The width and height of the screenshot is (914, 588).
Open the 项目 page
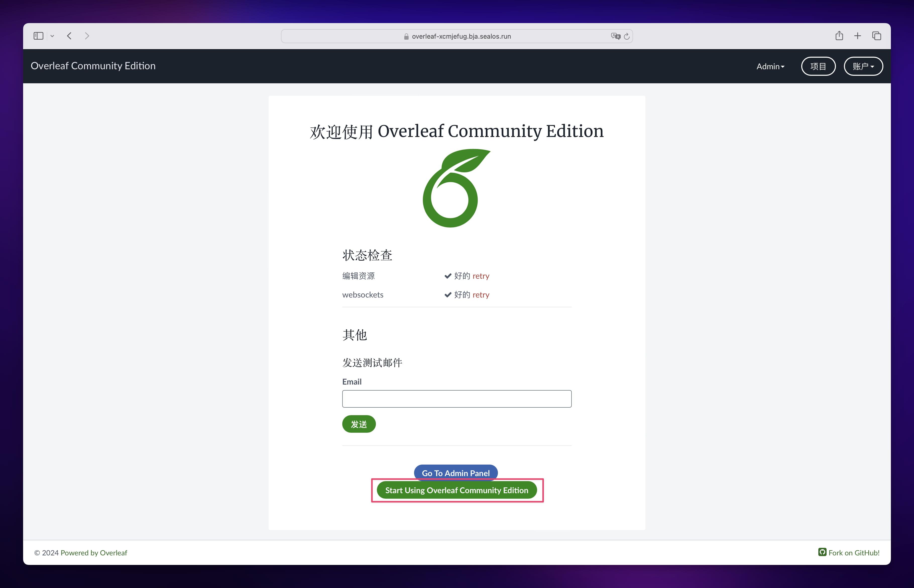(x=818, y=66)
